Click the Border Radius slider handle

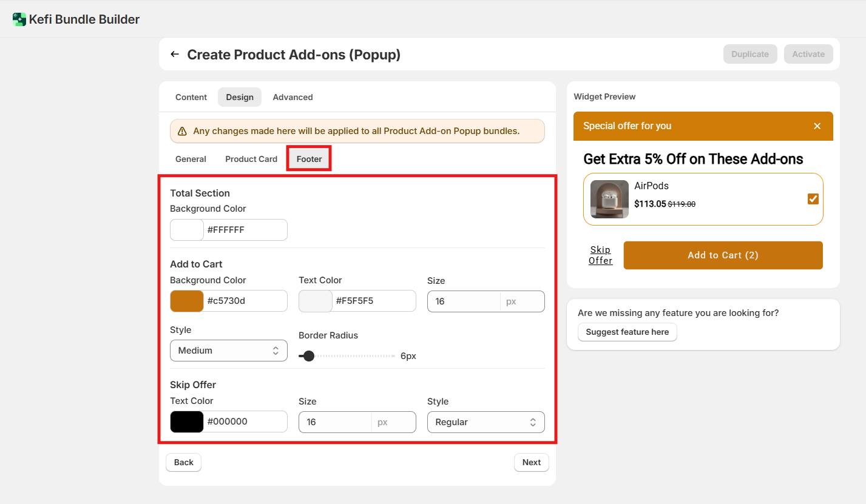coord(309,356)
